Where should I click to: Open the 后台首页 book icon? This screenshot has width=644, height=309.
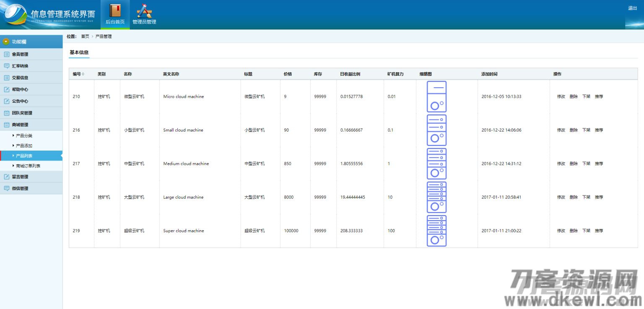click(x=115, y=10)
